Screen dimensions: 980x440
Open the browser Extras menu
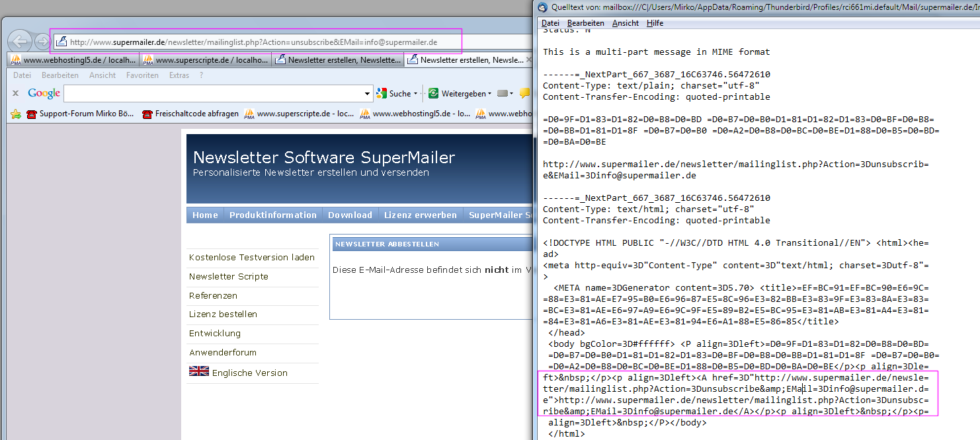click(179, 75)
